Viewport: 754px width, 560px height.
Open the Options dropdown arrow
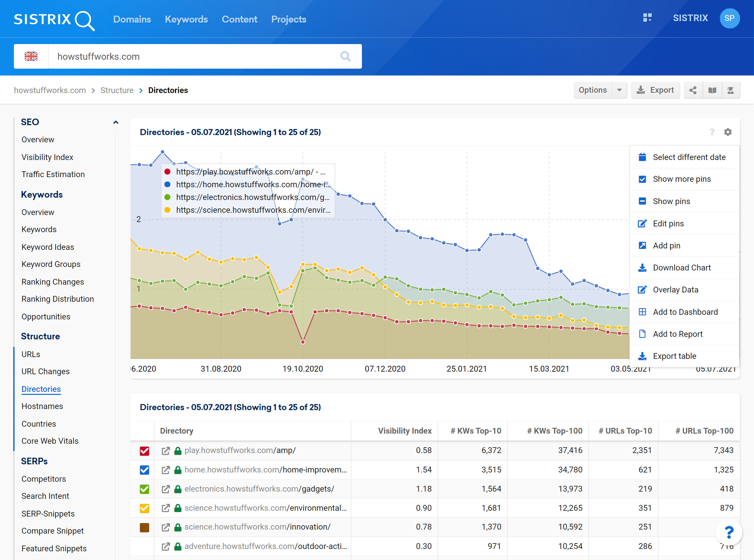[x=619, y=90]
